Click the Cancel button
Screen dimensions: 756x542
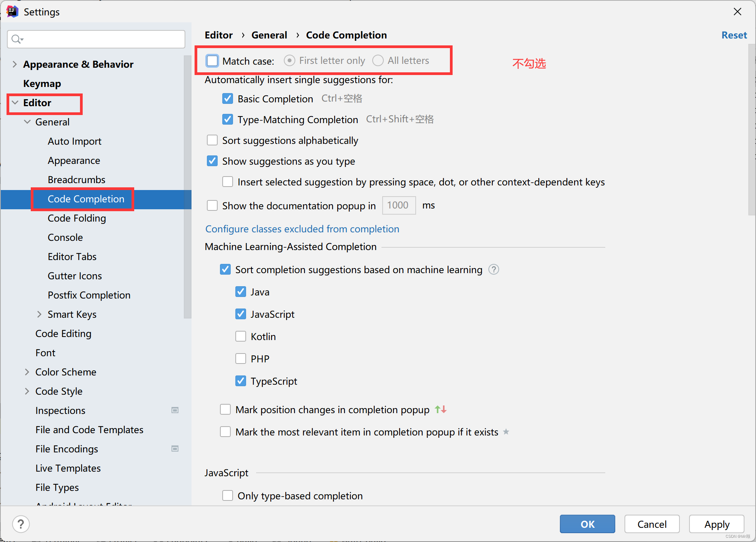652,524
